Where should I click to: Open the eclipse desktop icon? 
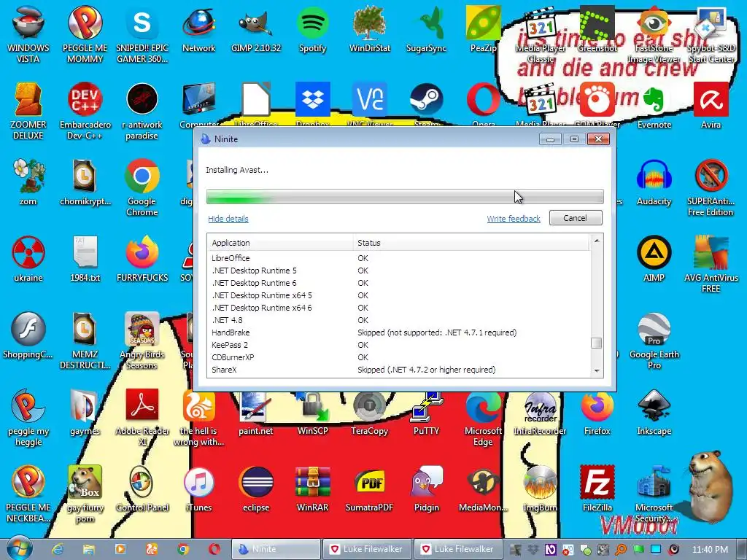(x=256, y=489)
